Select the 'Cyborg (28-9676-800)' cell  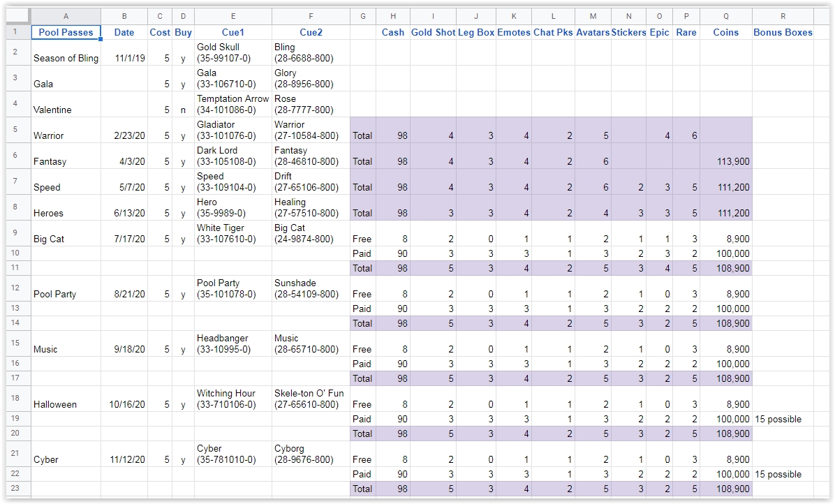(311, 454)
